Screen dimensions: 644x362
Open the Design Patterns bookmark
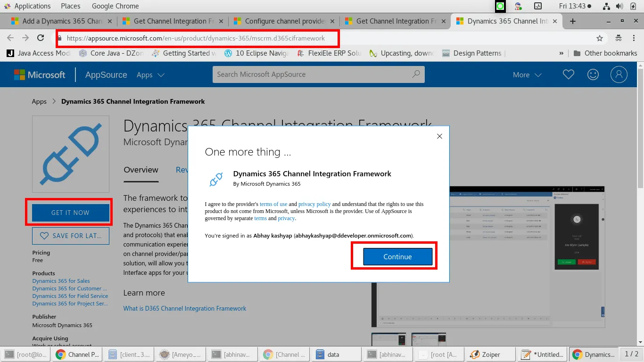tap(473, 53)
